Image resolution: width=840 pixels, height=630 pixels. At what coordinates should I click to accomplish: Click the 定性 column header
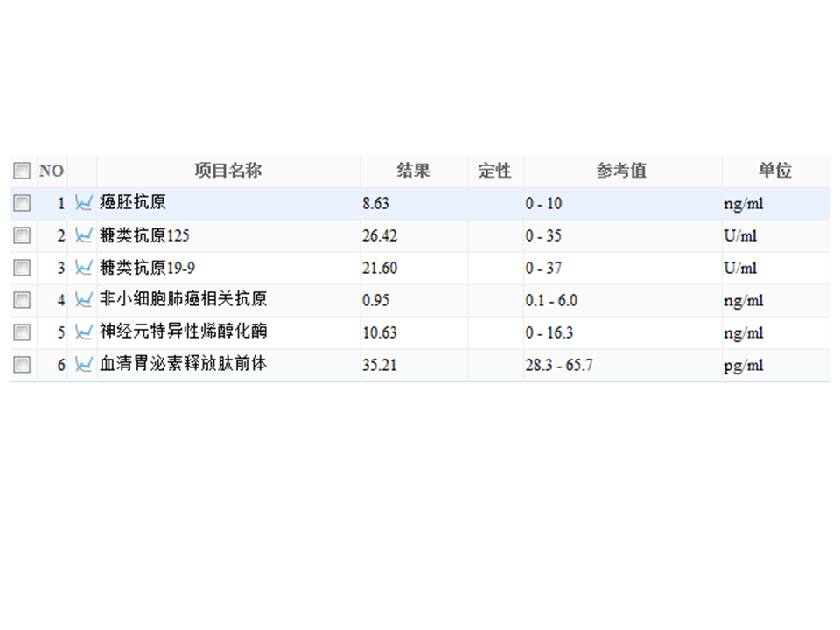[x=495, y=171]
